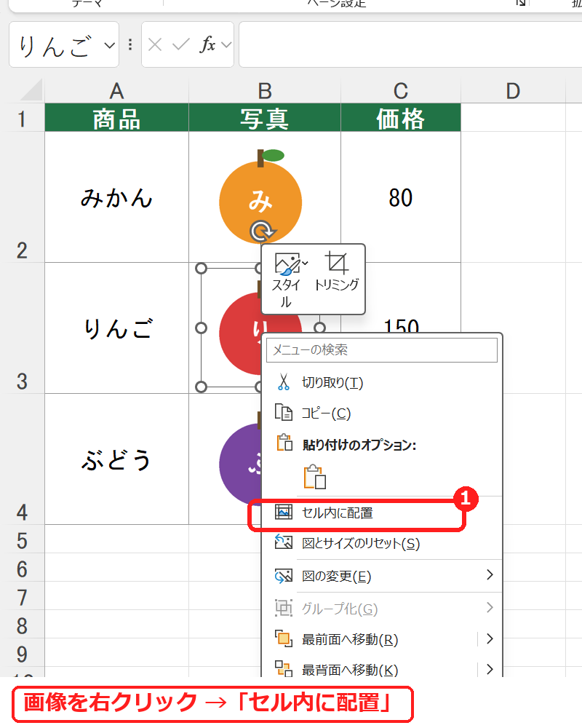This screenshot has width=582, height=728.
Task: Click the ぶどう cell
Action: [116, 459]
